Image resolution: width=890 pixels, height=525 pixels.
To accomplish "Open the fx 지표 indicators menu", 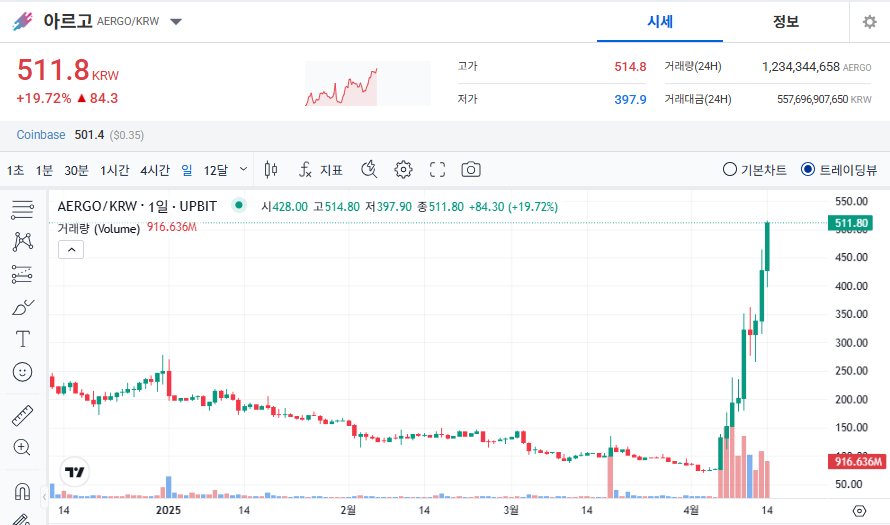I will 320,169.
